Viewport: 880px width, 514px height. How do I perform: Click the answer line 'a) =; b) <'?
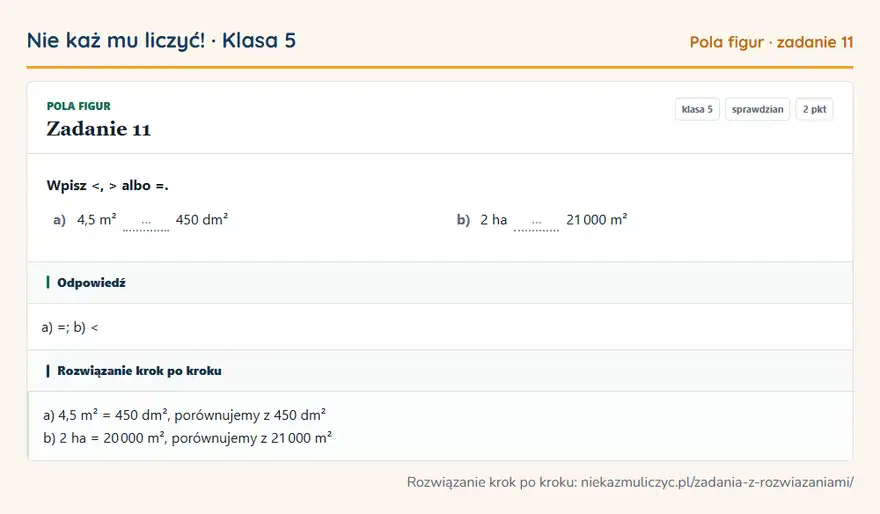click(x=70, y=327)
